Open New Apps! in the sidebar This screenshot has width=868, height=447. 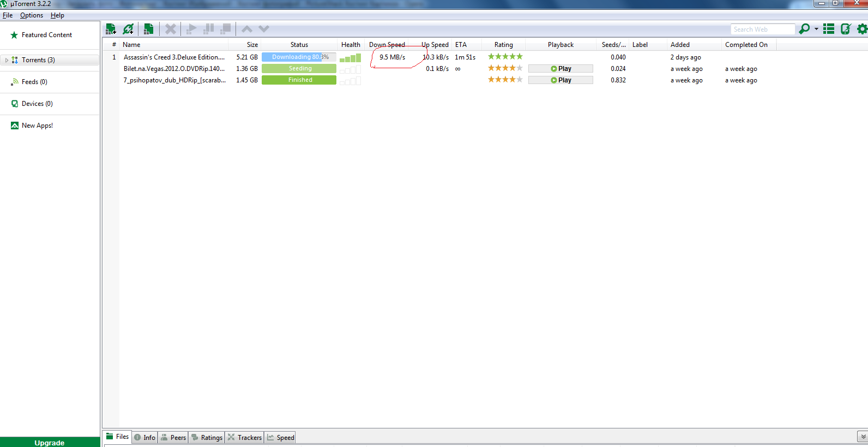pyautogui.click(x=37, y=126)
